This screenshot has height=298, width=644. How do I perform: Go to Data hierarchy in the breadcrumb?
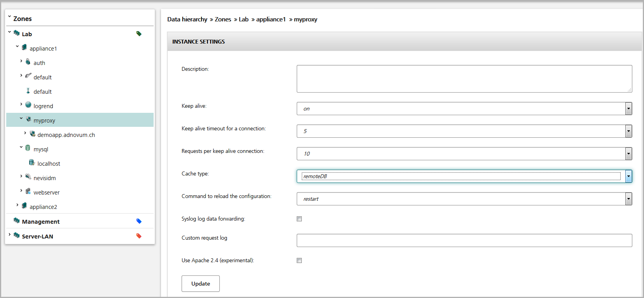point(187,19)
